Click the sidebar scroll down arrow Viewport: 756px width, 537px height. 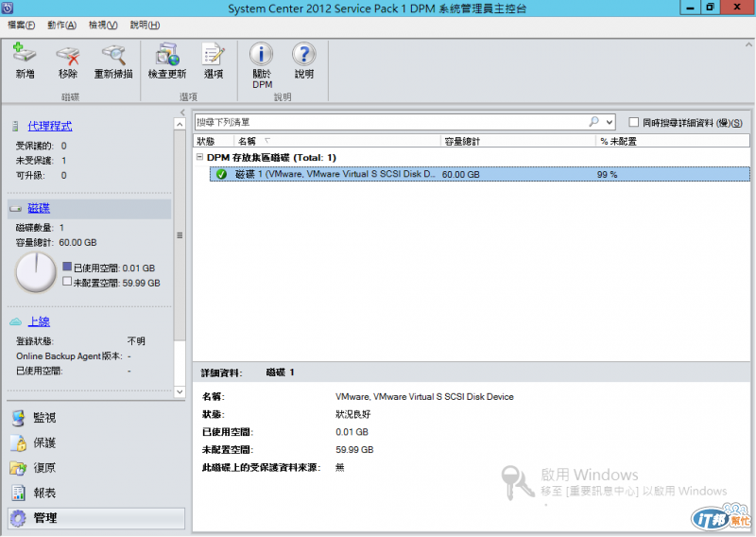[x=180, y=391]
